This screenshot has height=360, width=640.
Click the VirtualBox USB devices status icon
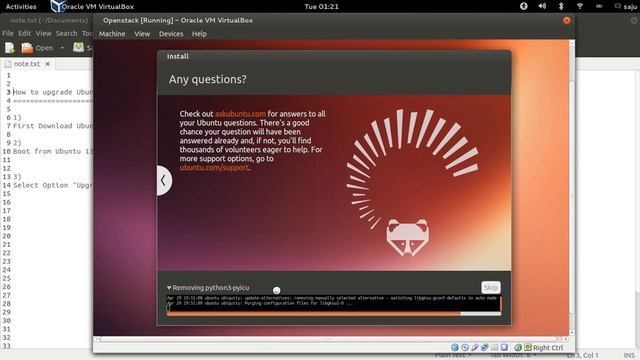coord(475,347)
